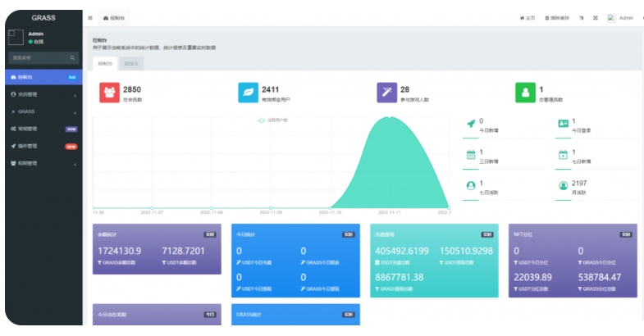The width and height of the screenshot is (644, 336).
Task: Click the 清除缓存 clear cache button
Action: point(557,17)
